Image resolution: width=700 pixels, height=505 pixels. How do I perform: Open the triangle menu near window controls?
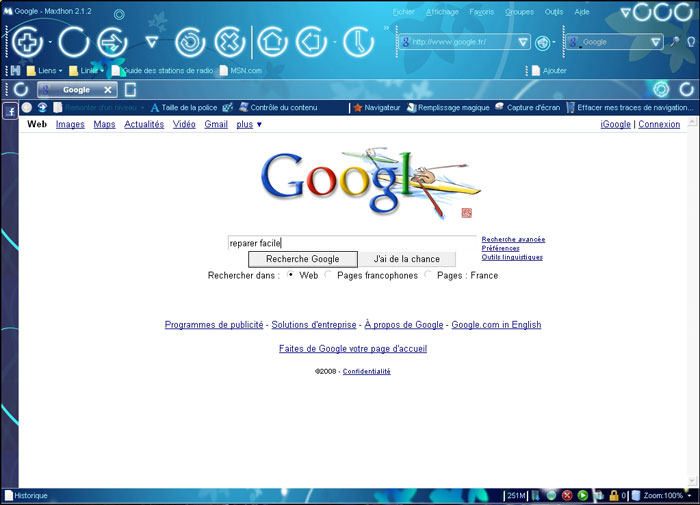pyautogui.click(x=625, y=13)
